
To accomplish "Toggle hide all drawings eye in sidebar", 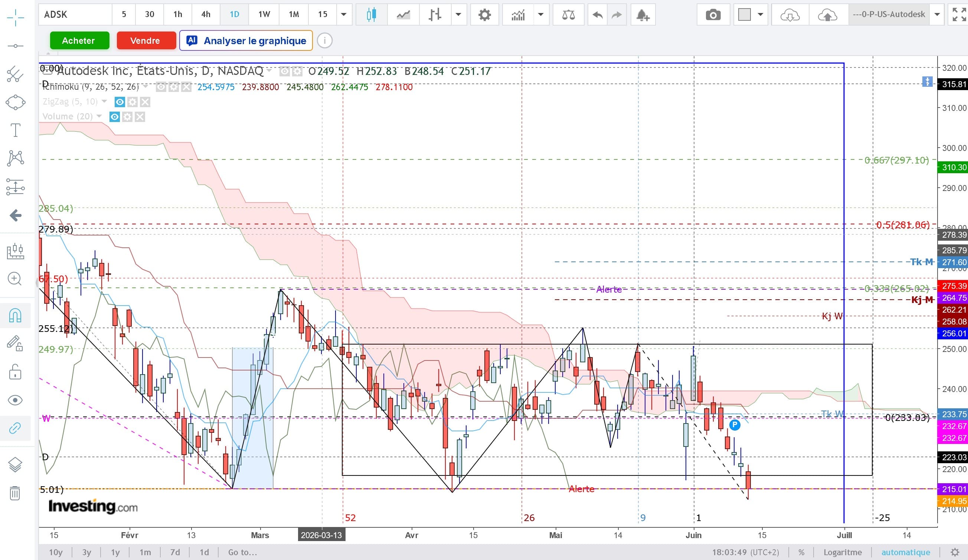I will [x=15, y=400].
